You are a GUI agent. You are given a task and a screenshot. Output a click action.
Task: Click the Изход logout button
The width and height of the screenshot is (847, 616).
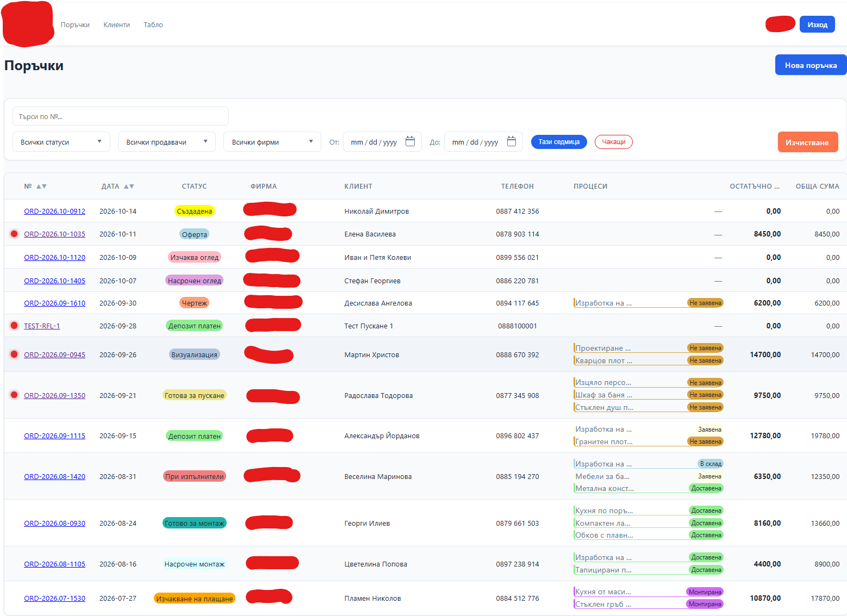(817, 24)
